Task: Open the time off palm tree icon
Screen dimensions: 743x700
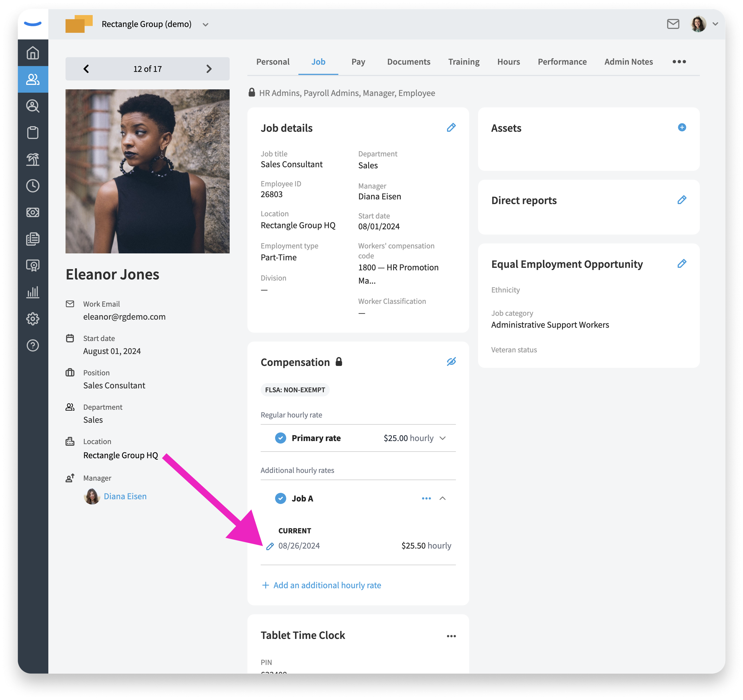Action: click(33, 159)
